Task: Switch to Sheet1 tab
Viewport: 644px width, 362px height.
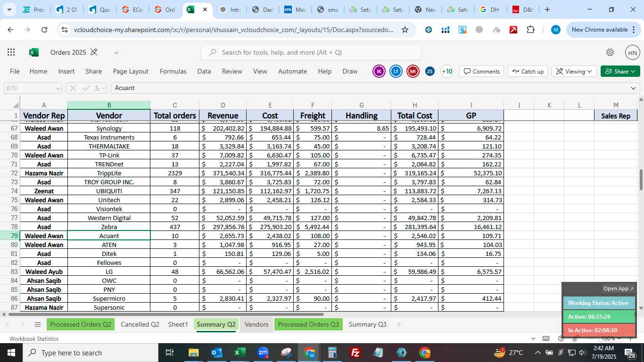Action: coord(178,324)
